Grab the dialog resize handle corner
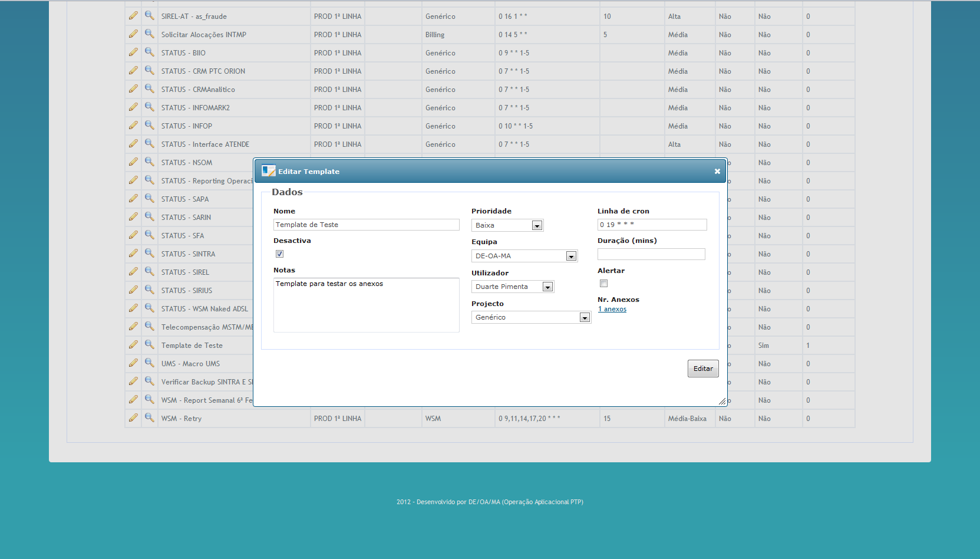Screen dimensions: 980x559 [x=722, y=401]
